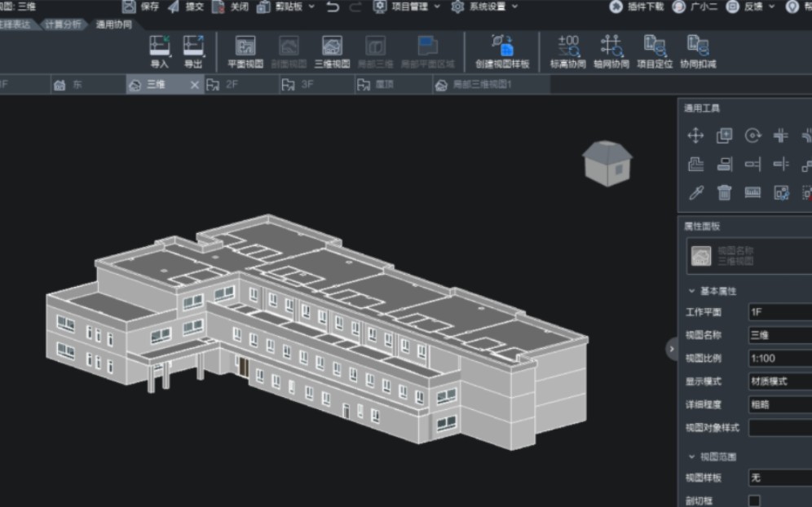The width and height of the screenshot is (812, 507).
Task: Select the Offset tool in second tool row
Action: [695, 164]
